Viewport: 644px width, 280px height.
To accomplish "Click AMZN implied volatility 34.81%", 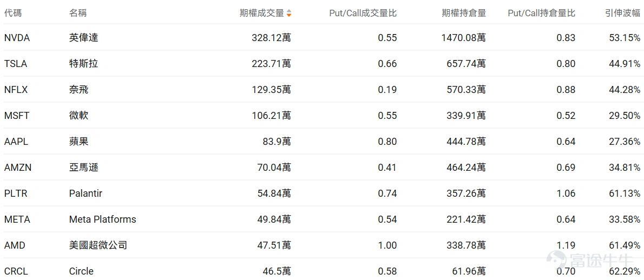I will (625, 167).
